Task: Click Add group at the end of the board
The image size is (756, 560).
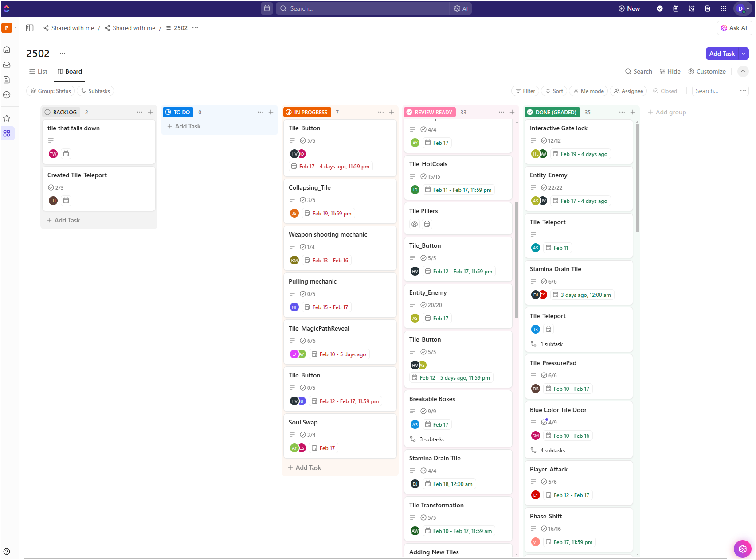Action: 667,112
